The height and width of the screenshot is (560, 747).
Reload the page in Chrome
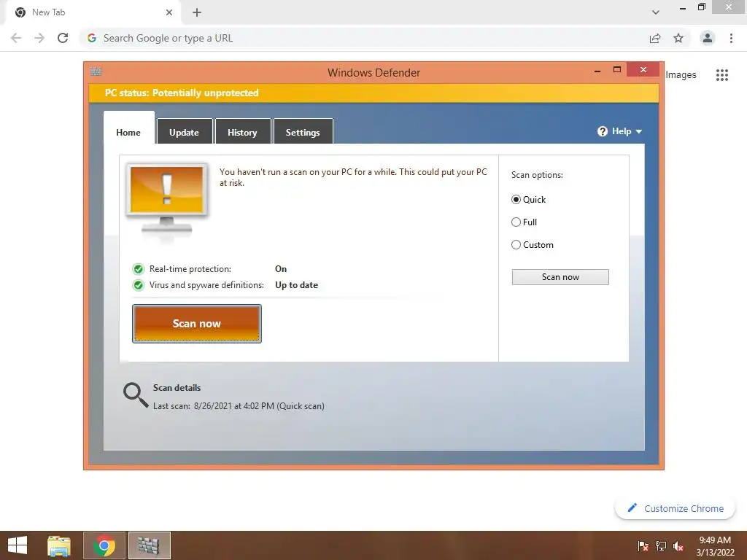pos(63,38)
